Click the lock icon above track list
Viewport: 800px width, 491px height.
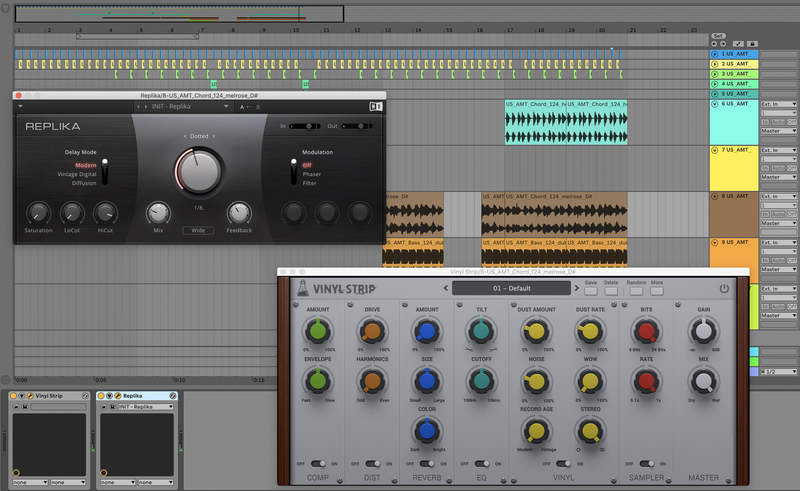pos(752,44)
